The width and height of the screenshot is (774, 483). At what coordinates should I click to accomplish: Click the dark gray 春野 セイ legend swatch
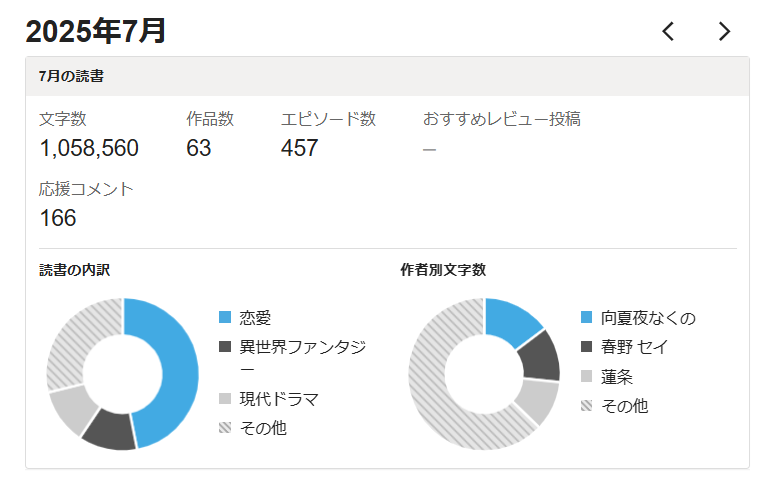[587, 347]
